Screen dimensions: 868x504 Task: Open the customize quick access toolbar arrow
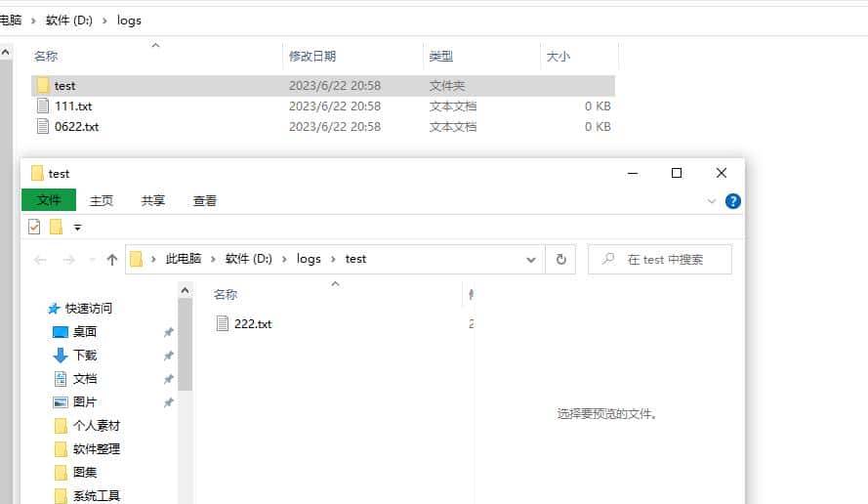pos(77,228)
